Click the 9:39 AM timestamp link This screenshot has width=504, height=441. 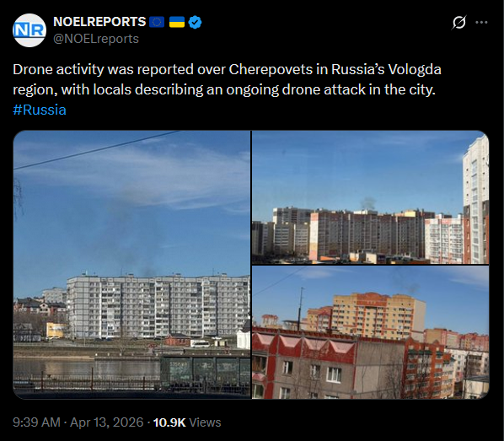[36, 422]
